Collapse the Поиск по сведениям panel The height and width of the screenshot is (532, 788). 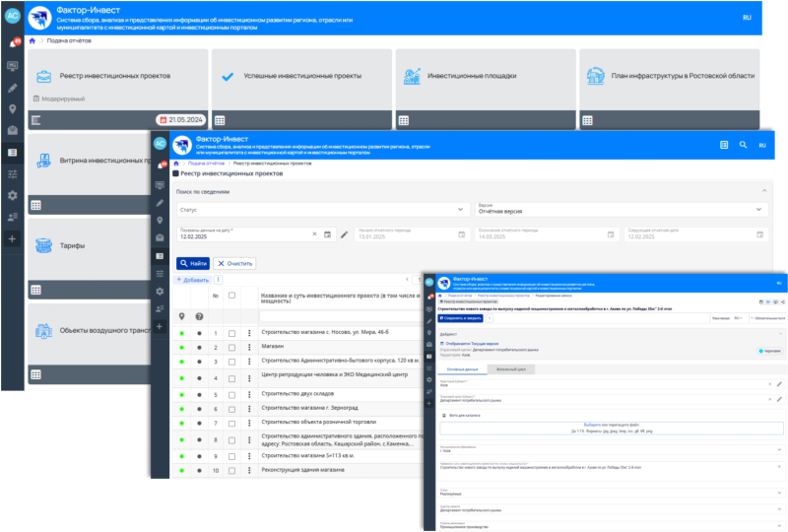pyautogui.click(x=764, y=190)
